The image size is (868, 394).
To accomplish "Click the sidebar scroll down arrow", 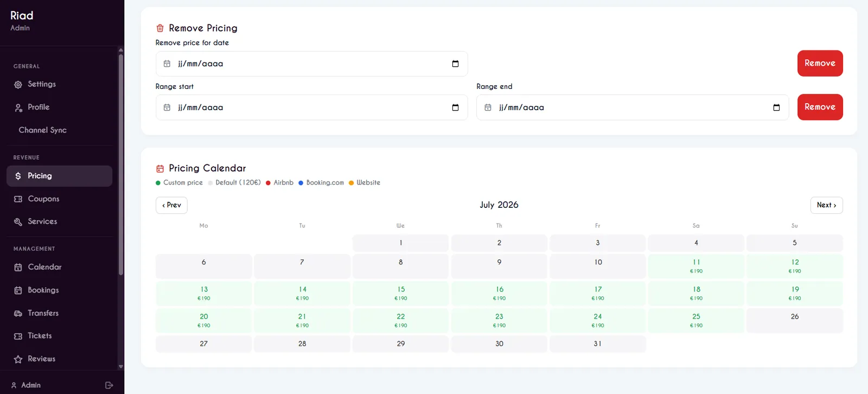I will (x=120, y=367).
